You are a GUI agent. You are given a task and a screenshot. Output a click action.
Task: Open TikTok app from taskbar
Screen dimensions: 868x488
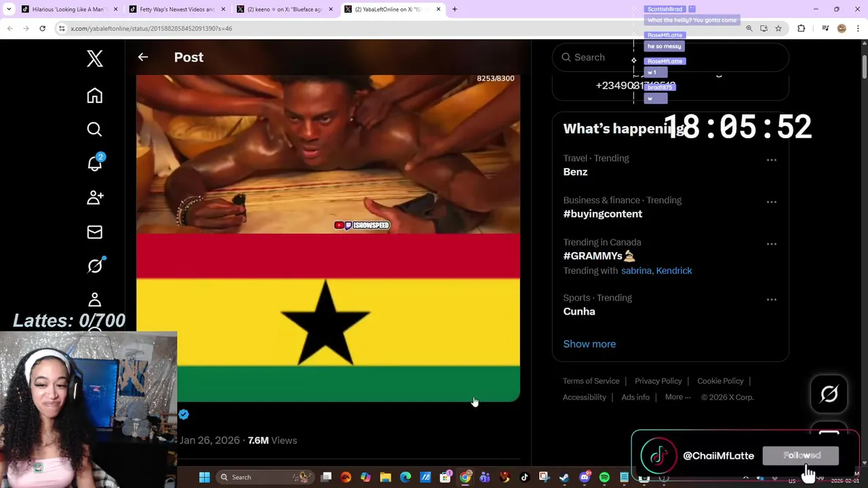click(x=524, y=477)
